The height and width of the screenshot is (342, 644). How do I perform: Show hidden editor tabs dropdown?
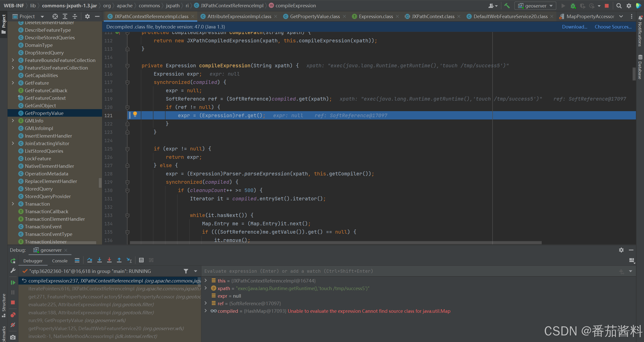621,16
